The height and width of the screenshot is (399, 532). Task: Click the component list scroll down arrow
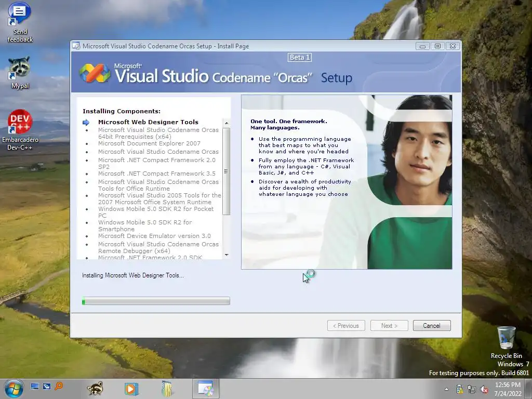click(227, 255)
